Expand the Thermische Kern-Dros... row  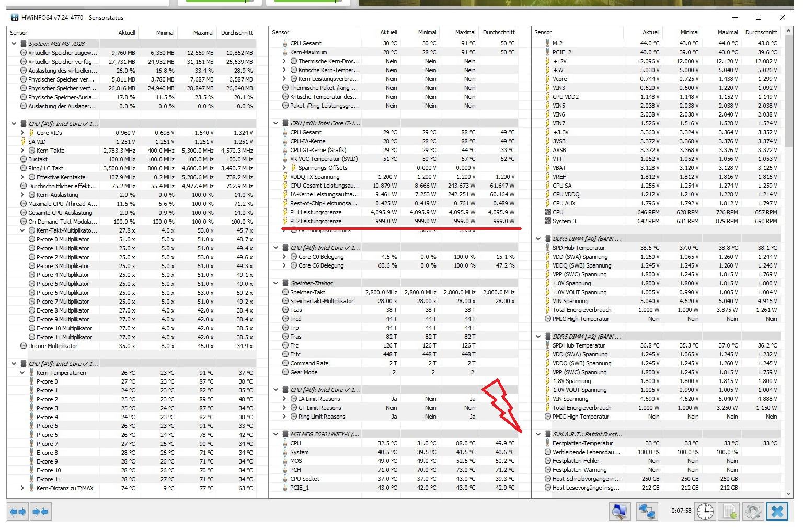284,61
